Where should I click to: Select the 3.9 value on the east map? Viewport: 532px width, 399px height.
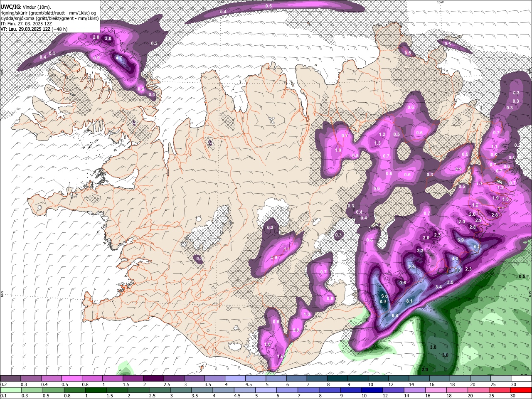pos(461,240)
